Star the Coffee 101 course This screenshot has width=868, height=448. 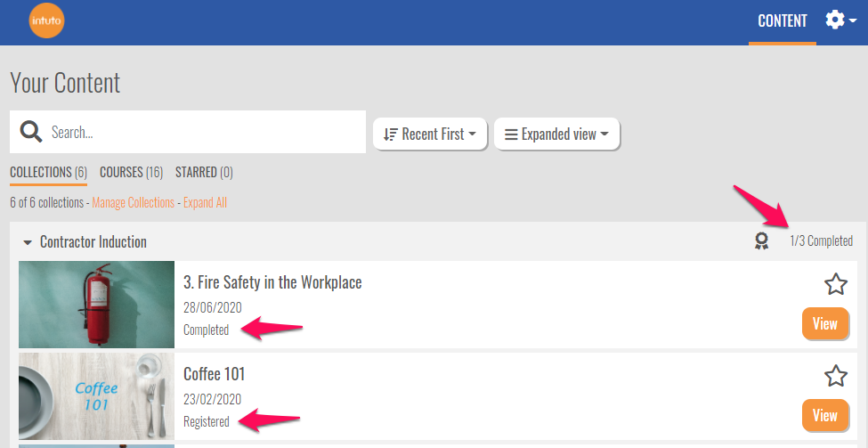click(x=835, y=376)
